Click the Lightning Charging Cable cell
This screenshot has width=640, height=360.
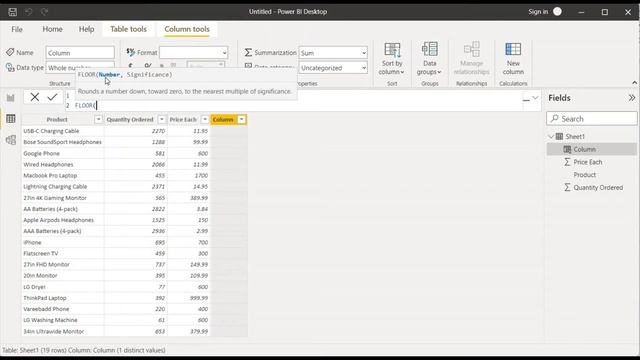click(63, 187)
